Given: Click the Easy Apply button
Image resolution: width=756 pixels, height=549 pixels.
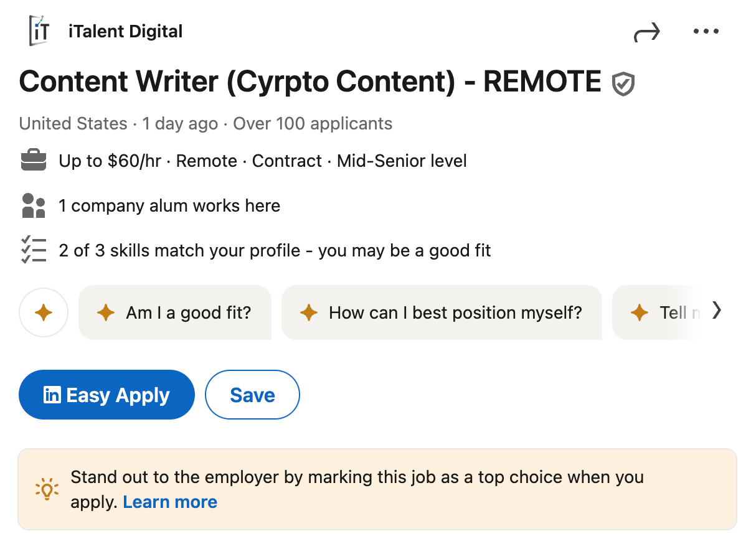Looking at the screenshot, I should (x=106, y=395).
